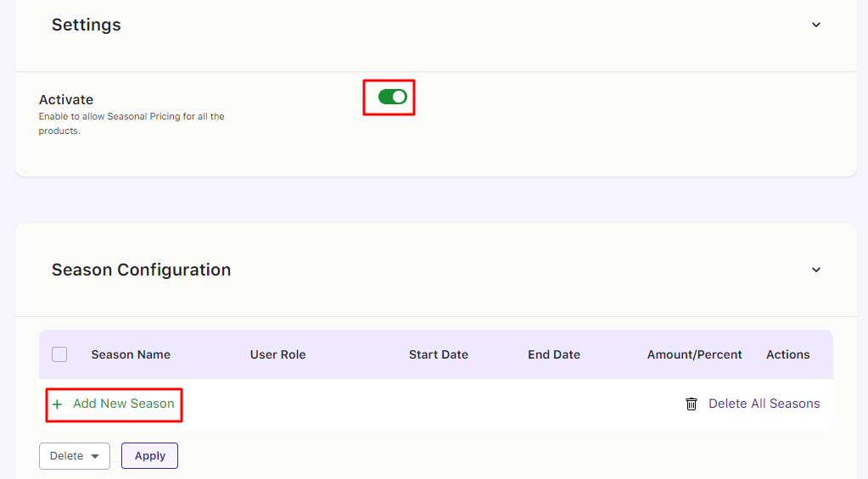Click the User Role column header

tap(278, 354)
